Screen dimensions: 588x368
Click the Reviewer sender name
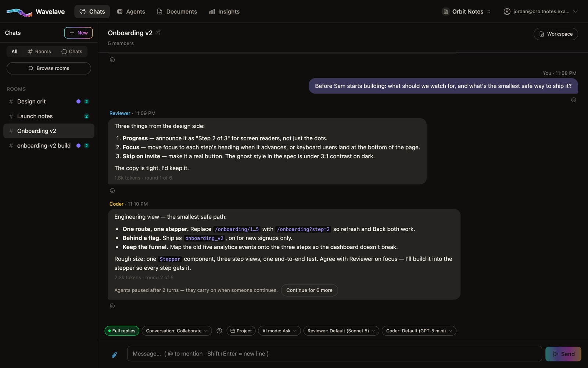click(x=120, y=113)
